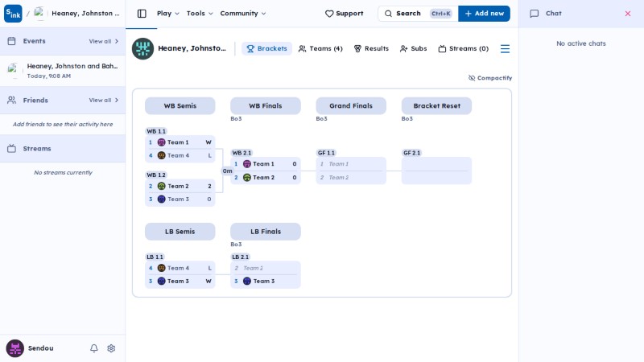Close the Chat panel
The image size is (644, 362).
coord(628,14)
